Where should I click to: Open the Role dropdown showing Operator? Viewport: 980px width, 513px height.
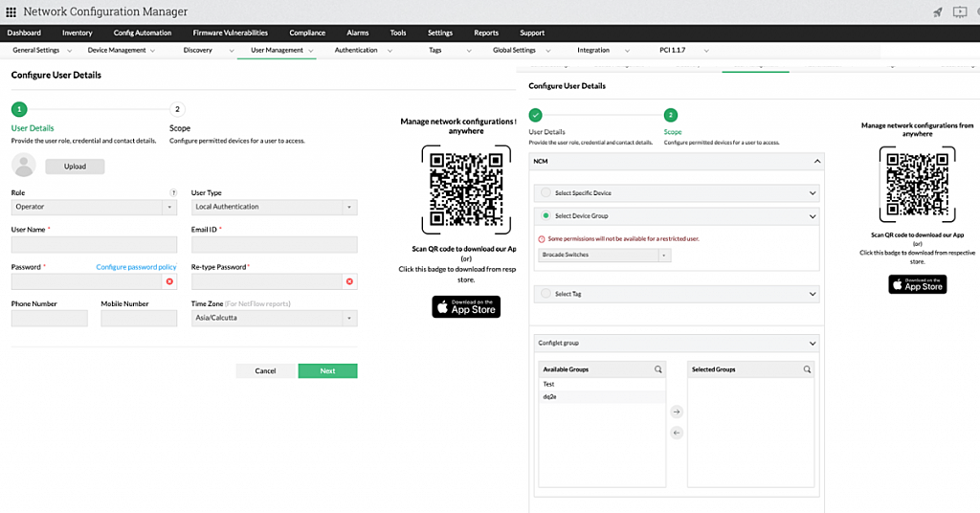tap(94, 207)
